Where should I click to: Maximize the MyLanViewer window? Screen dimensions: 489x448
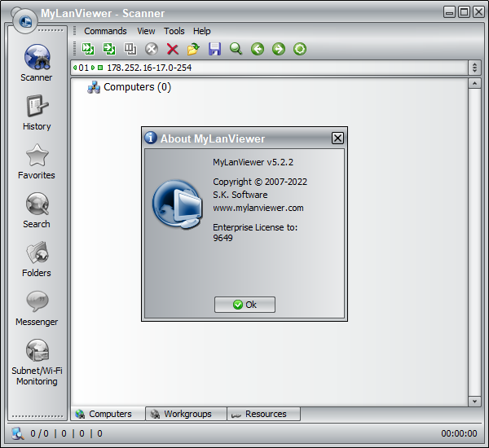point(464,12)
